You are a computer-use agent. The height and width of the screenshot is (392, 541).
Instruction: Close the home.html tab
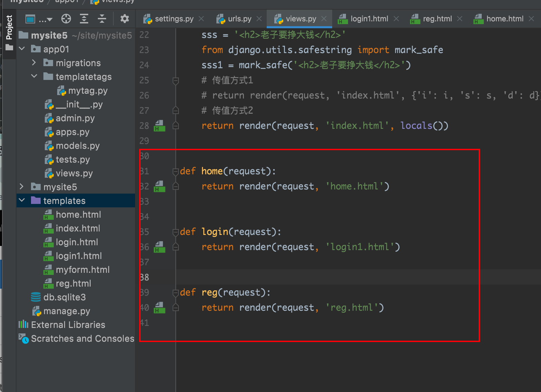(531, 19)
